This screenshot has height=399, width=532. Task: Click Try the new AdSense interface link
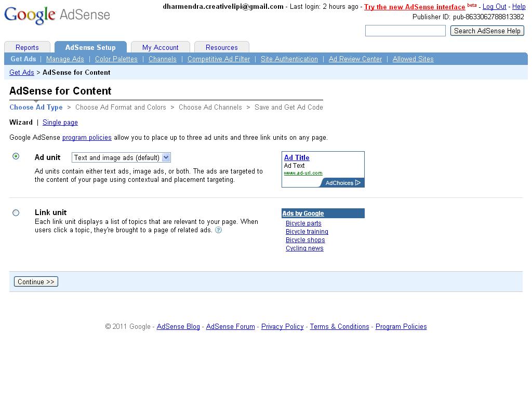click(415, 7)
